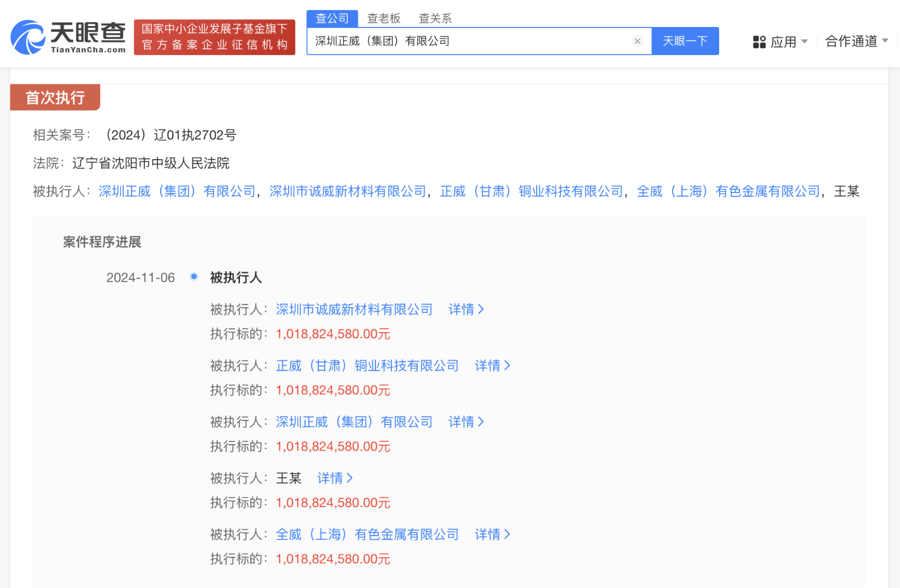The height and width of the screenshot is (588, 900).
Task: Switch to the 查关系 tab
Action: 435,19
